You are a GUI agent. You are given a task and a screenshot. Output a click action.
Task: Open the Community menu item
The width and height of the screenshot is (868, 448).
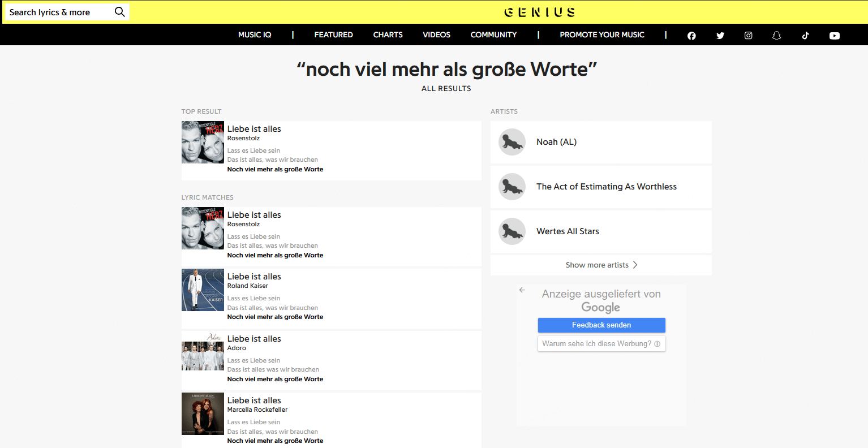click(x=494, y=35)
